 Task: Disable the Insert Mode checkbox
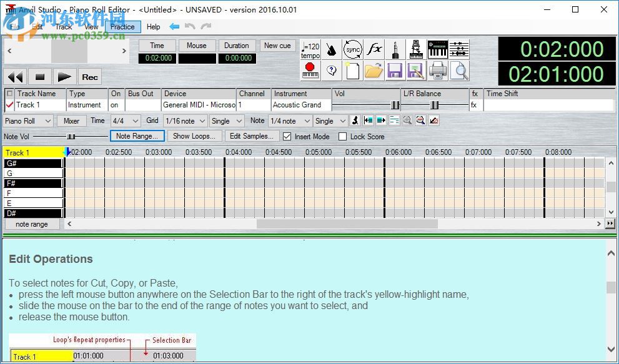[287, 137]
